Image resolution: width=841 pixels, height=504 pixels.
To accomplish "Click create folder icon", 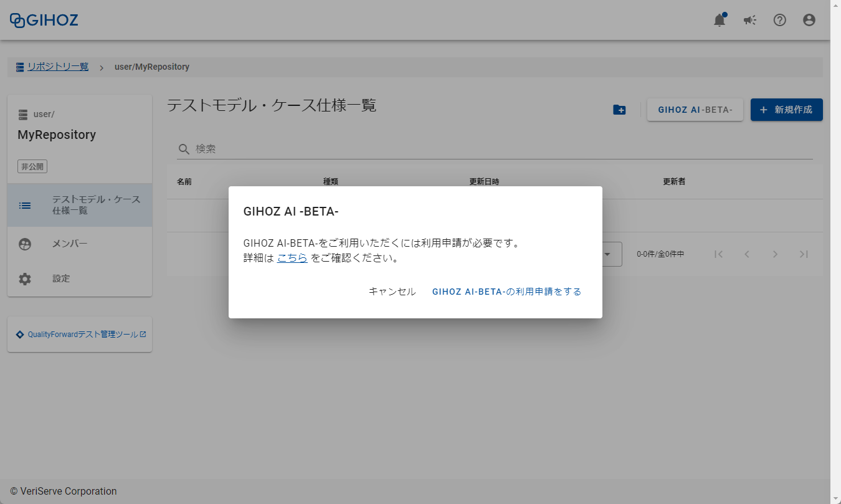I will pos(619,110).
